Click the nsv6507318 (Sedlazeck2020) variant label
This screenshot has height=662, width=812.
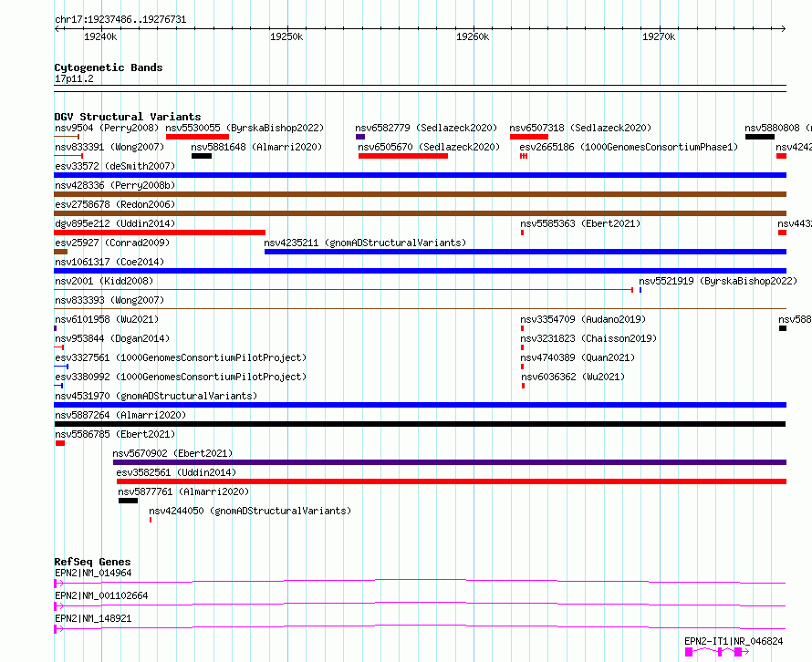[x=580, y=128]
